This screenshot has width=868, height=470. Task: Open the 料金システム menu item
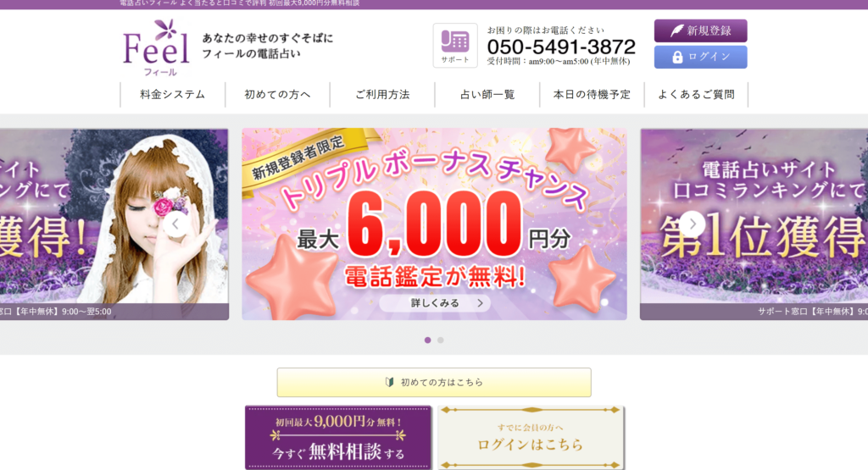pos(173,95)
